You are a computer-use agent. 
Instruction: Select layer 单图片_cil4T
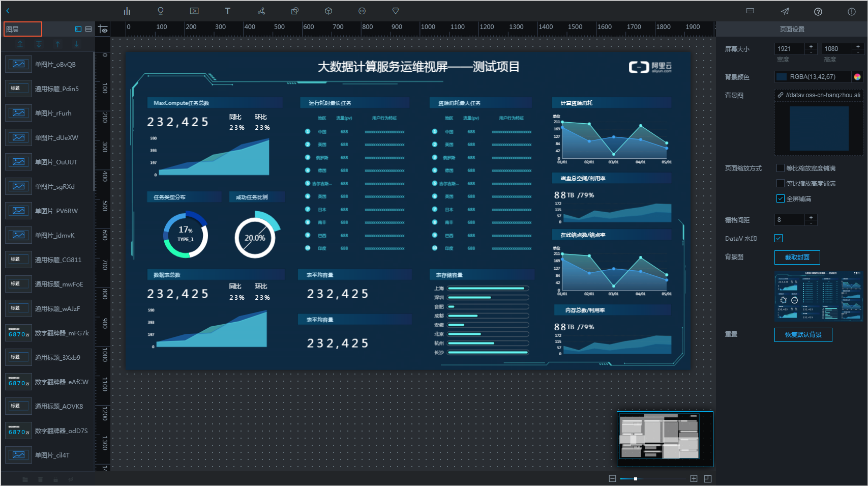pyautogui.click(x=48, y=455)
